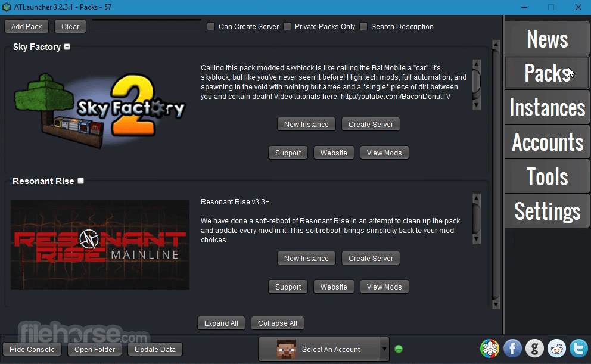
Task: Click the Expand All button
Action: tap(221, 323)
